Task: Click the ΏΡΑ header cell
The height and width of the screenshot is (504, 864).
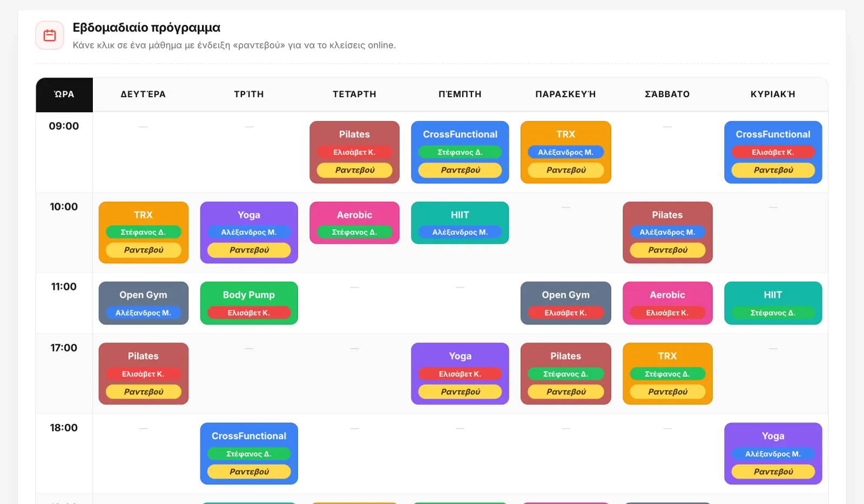Action: click(64, 94)
